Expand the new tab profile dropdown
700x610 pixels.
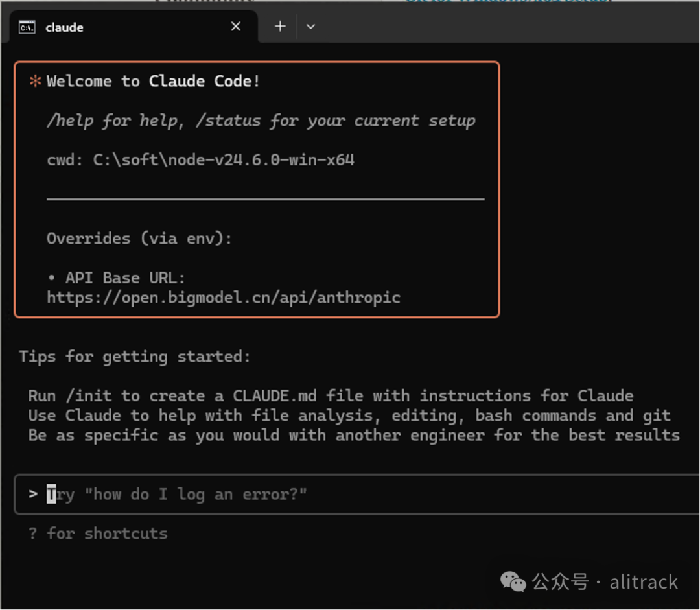click(x=310, y=27)
